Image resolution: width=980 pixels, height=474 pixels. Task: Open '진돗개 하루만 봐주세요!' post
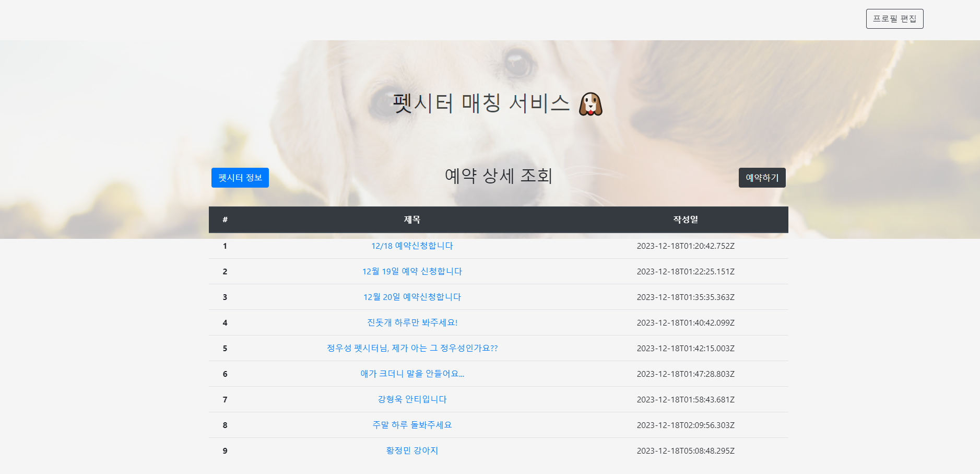pyautogui.click(x=412, y=322)
